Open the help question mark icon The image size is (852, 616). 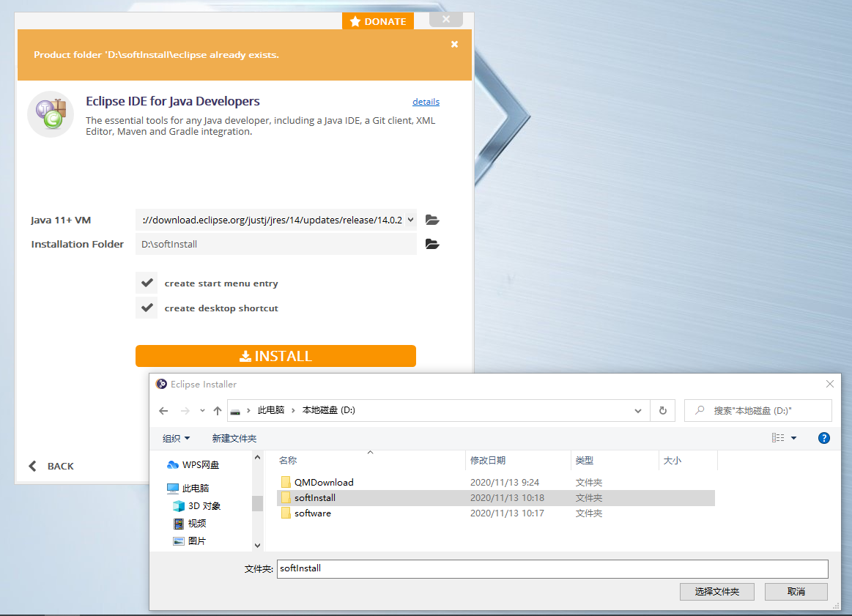click(x=823, y=438)
